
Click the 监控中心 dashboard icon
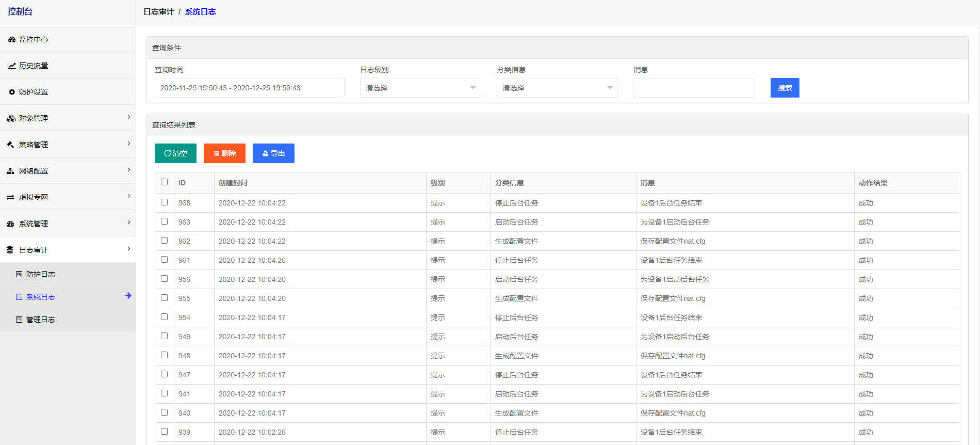pos(12,39)
